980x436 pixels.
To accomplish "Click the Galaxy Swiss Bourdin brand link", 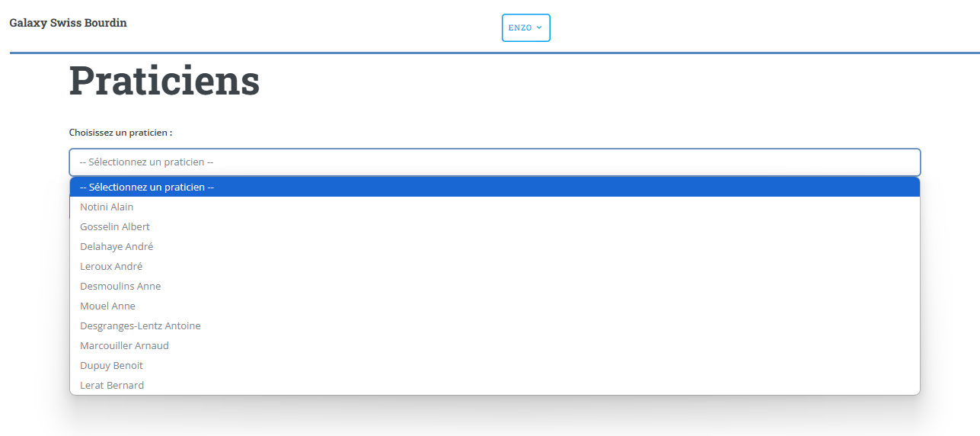I will coord(68,23).
